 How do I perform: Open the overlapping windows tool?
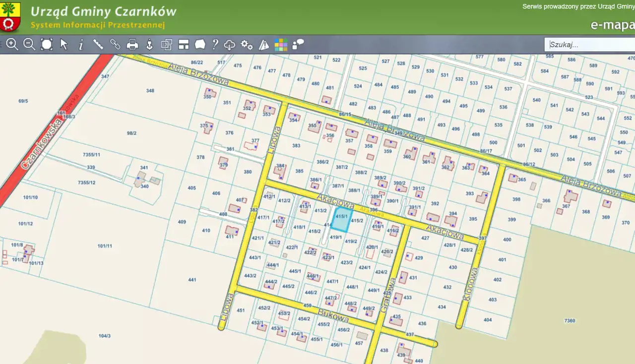coord(166,45)
